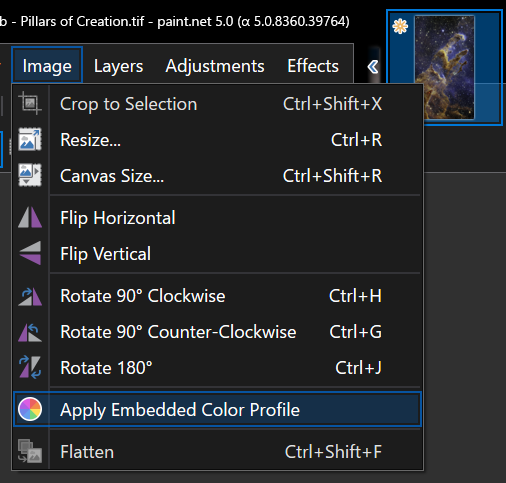Click the color wheel profile icon
The height and width of the screenshot is (483, 506).
coord(30,409)
